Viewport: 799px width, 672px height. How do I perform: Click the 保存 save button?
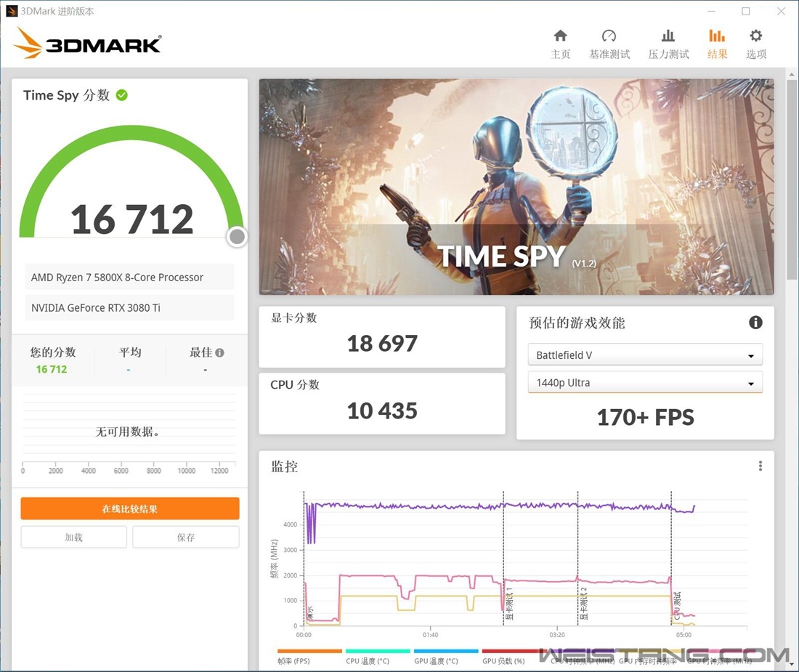(x=186, y=537)
